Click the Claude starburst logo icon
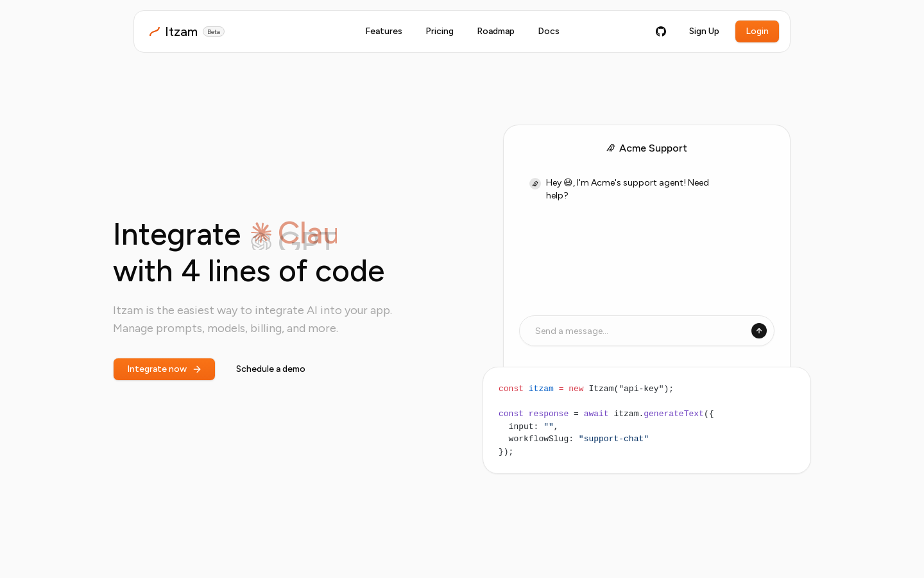The width and height of the screenshot is (924, 578). (x=261, y=233)
